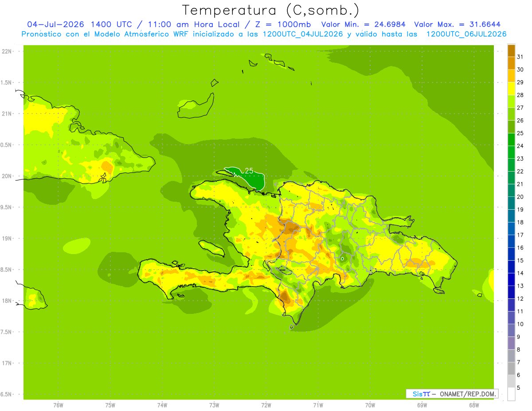The width and height of the screenshot is (532, 411).
Task: Click the purple legend band between 9 and 10
Action: click(x=511, y=331)
